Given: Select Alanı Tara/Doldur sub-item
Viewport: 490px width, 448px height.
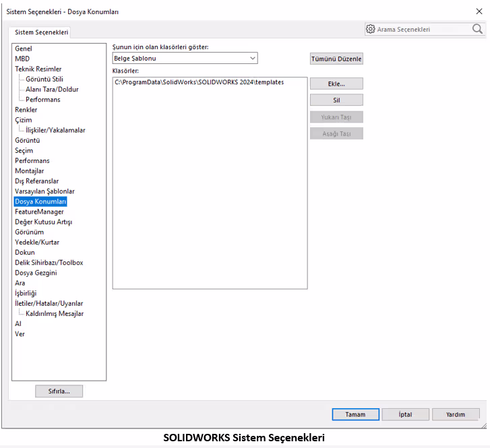Looking at the screenshot, I should pos(52,90).
